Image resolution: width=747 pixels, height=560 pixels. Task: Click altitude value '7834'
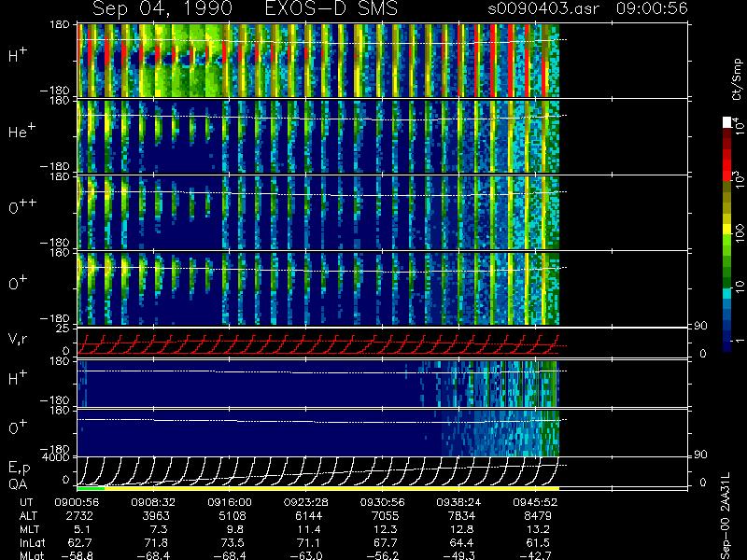pos(461,516)
